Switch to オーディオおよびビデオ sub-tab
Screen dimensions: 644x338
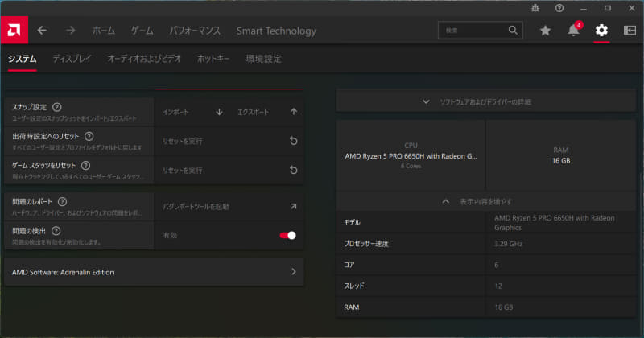point(144,59)
